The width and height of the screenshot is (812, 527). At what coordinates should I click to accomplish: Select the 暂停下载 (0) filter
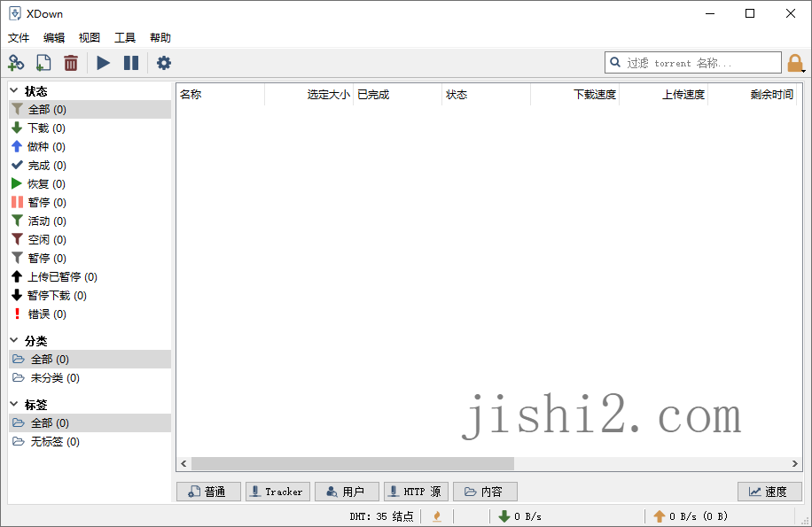coord(90,295)
